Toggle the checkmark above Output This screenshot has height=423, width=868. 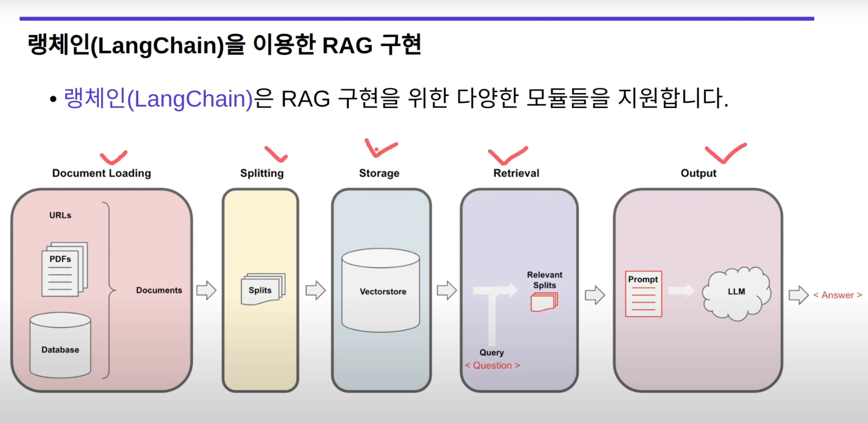pyautogui.click(x=725, y=155)
